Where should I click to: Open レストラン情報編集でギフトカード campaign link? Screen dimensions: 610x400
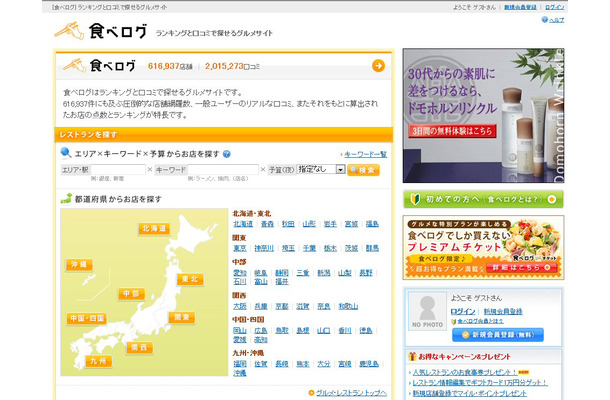coord(480,383)
